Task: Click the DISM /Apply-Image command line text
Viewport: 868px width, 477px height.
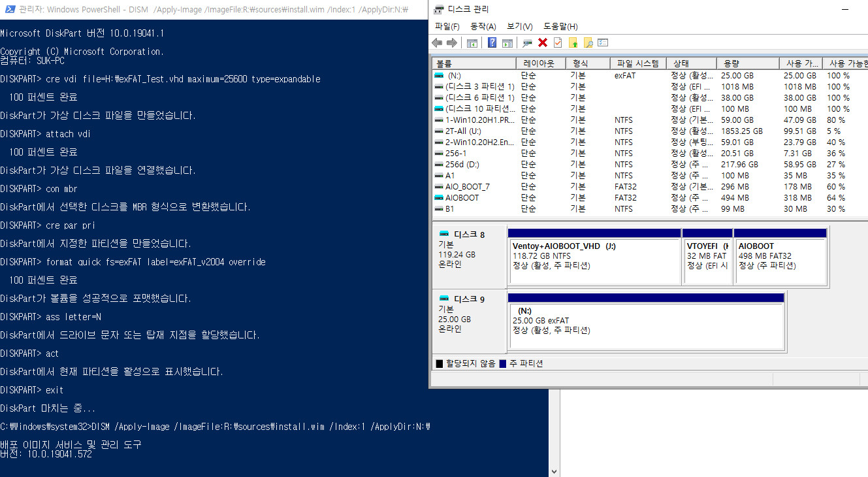Action: (261, 426)
